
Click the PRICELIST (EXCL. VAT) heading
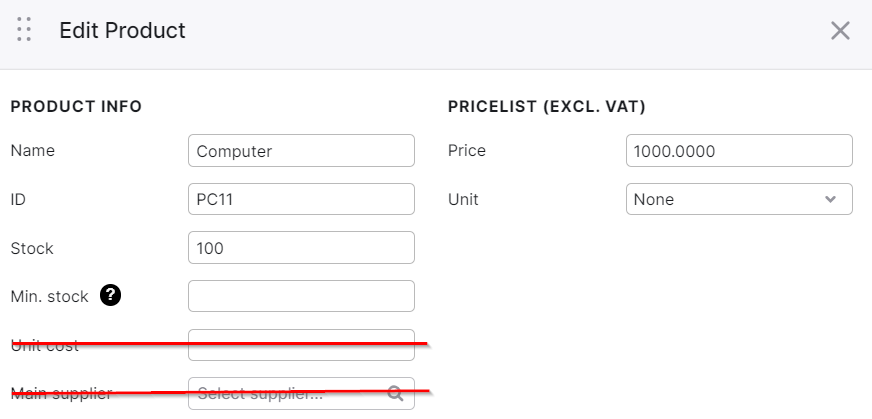(x=547, y=106)
